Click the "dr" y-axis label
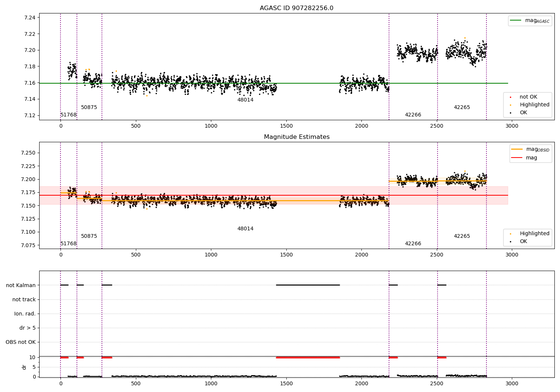This screenshot has height=392, width=560. click(x=24, y=367)
